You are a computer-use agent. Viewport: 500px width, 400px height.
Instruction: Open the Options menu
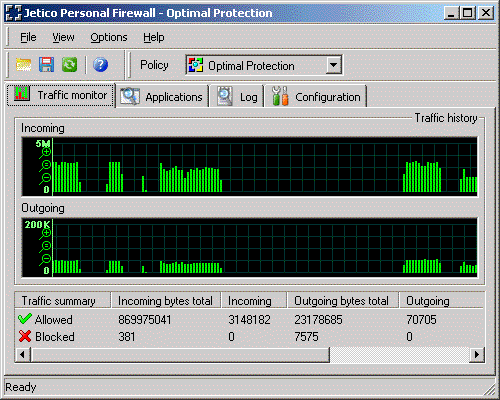coord(109,37)
